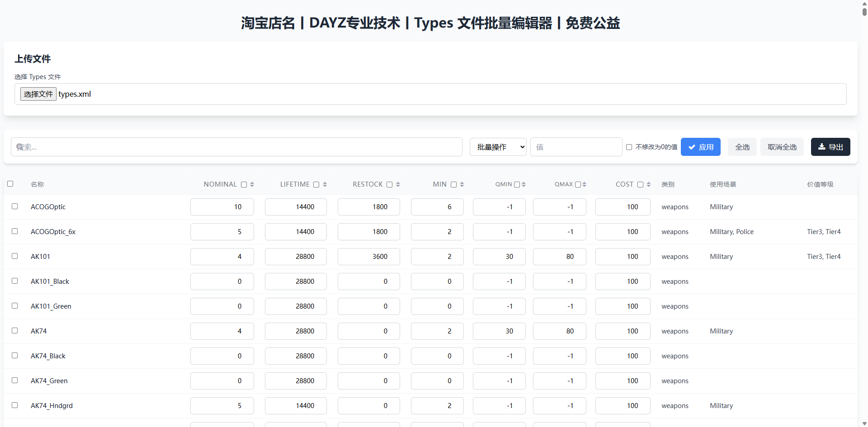The height and width of the screenshot is (427, 868).
Task: Toggle the 不修改为0的值 checkbox
Action: 629,147
